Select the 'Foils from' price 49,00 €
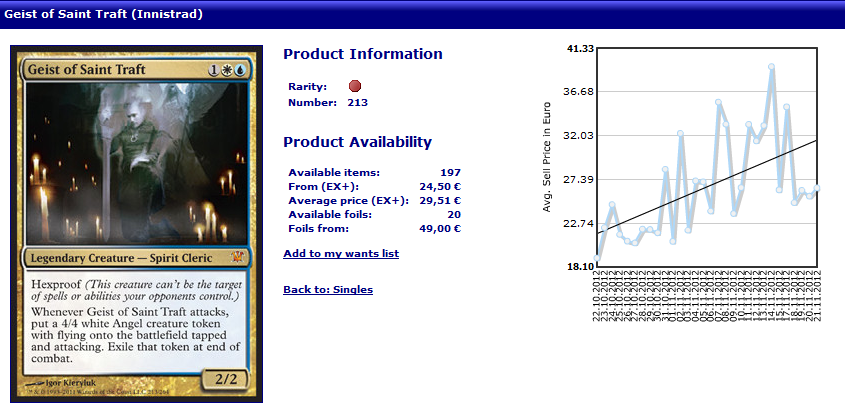Image resolution: width=845 pixels, height=415 pixels. click(x=440, y=229)
